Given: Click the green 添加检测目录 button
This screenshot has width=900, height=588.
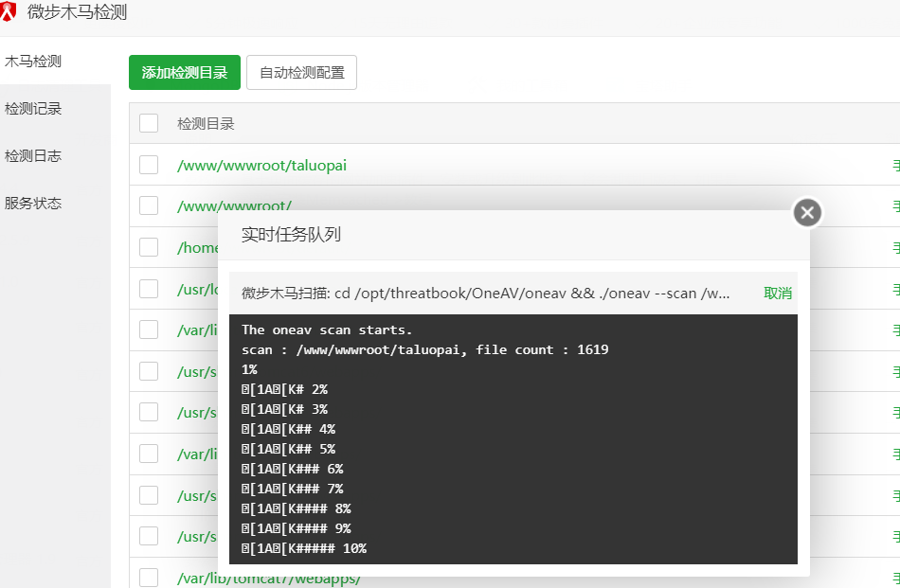Looking at the screenshot, I should [184, 72].
